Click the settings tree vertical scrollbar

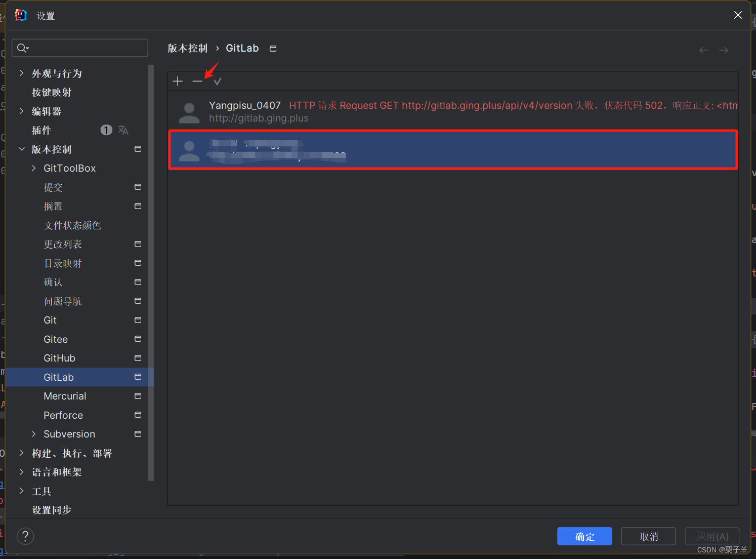(150, 272)
